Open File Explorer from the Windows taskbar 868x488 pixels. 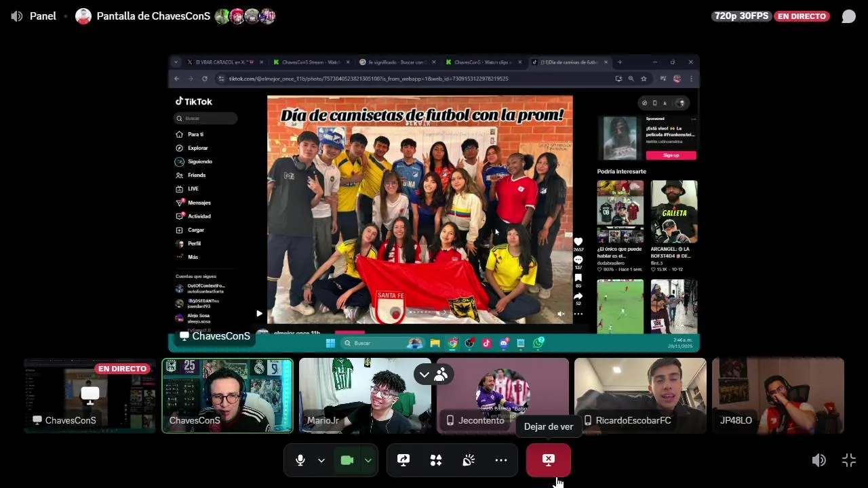click(435, 343)
